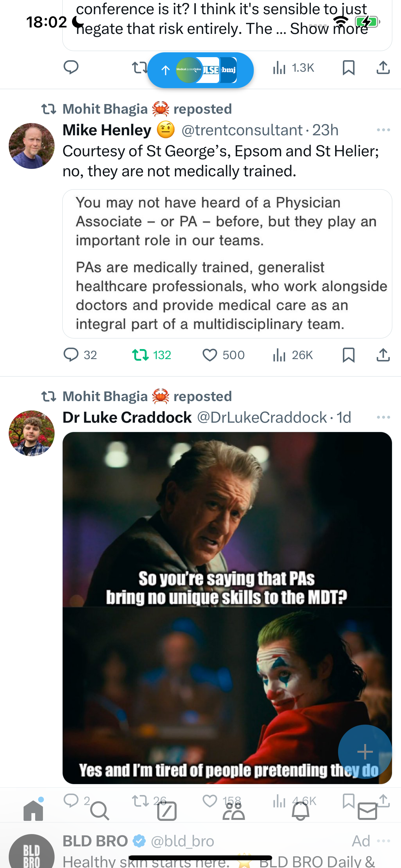The height and width of the screenshot is (868, 401).
Task: Bookmark Mike Henley's tweet
Action: [348, 355]
